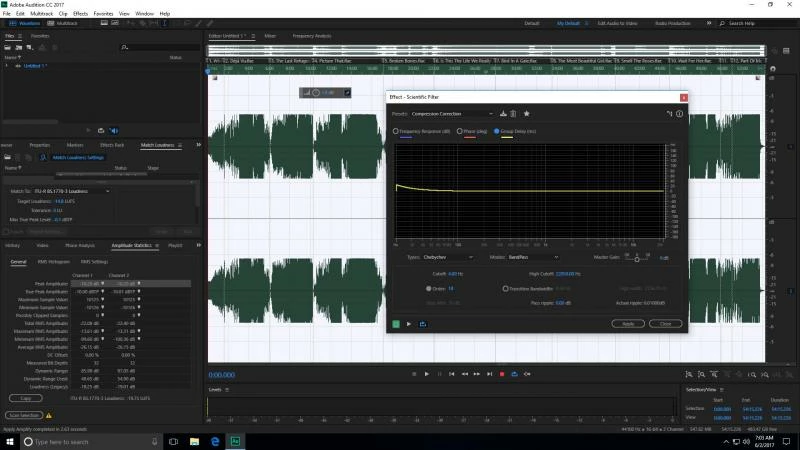The height and width of the screenshot is (450, 800).
Task: Switch to the Phase Analysis tab
Action: tap(80, 246)
